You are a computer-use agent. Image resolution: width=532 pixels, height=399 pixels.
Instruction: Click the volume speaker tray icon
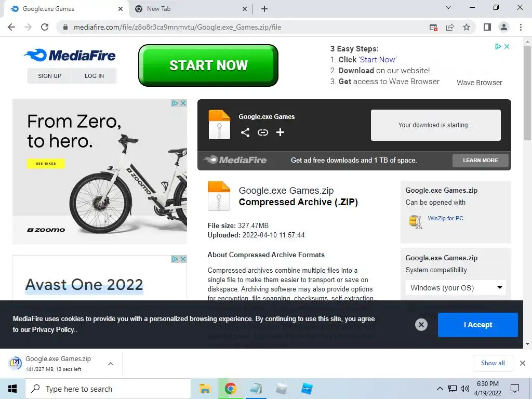pos(465,389)
